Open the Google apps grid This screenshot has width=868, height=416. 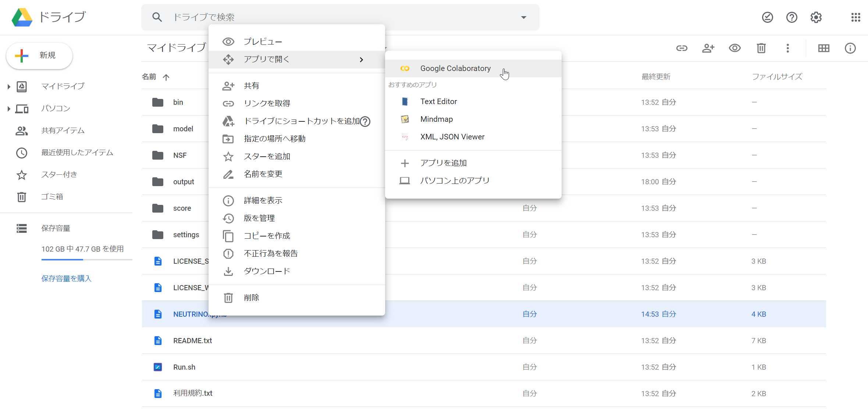(x=856, y=17)
